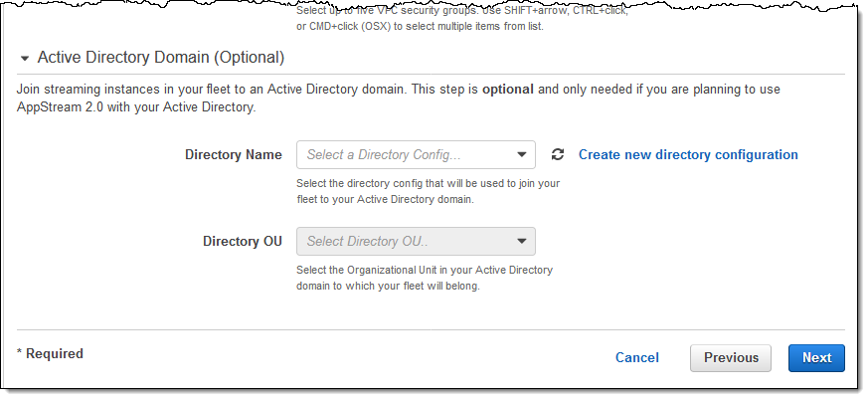The width and height of the screenshot is (868, 399).
Task: Click the Directory Name field label
Action: (234, 155)
